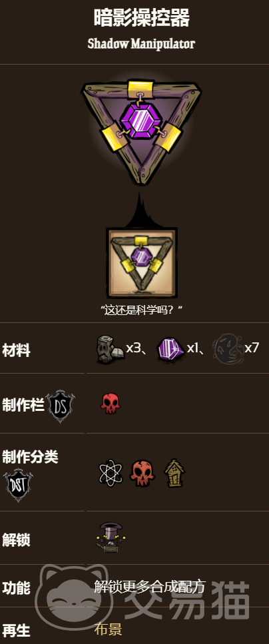The height and width of the screenshot is (644, 269).
Task: Click the 制作栏 row label
Action: [23, 404]
